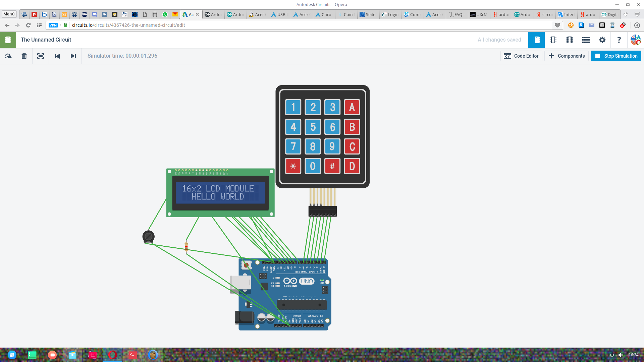The height and width of the screenshot is (362, 644).
Task: Click the rotate component icon
Action: pyautogui.click(x=8, y=56)
